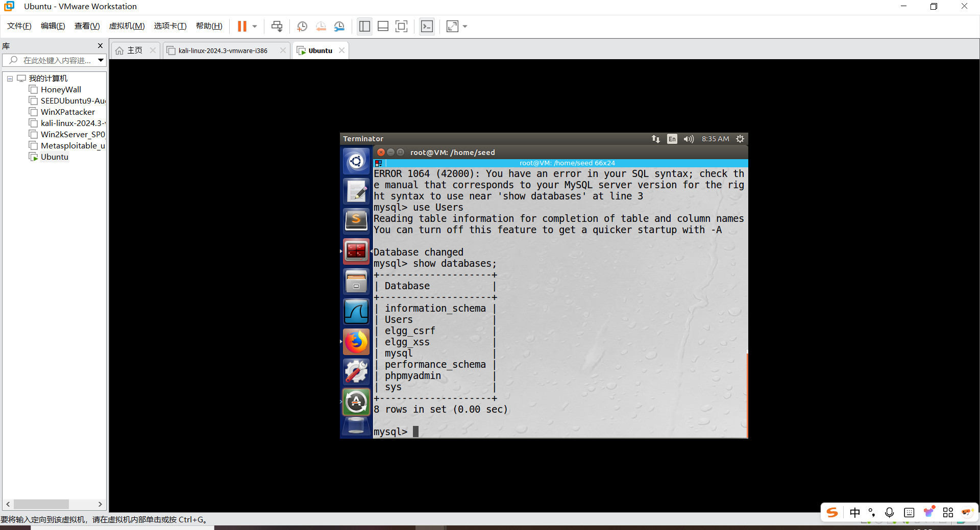Toggle punctuation mode in the IME bar

click(x=872, y=513)
